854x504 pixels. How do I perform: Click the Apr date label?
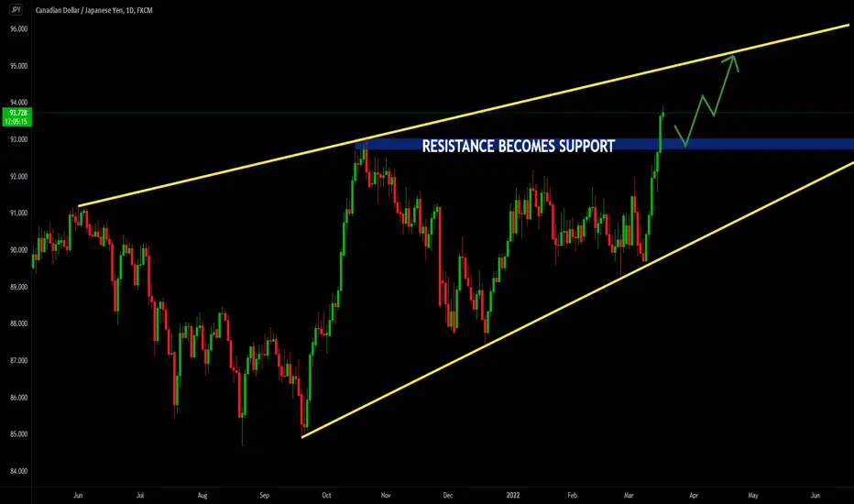coord(694,495)
